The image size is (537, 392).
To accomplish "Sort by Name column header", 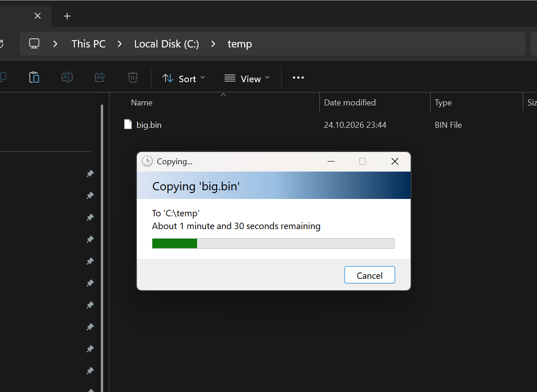I will coord(141,103).
